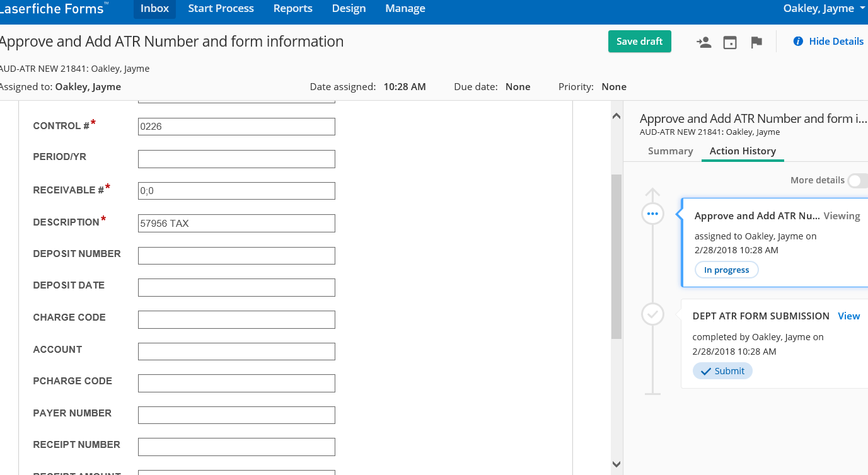Image resolution: width=868 pixels, height=475 pixels.
Task: Click the In progress status badge
Action: coord(726,270)
